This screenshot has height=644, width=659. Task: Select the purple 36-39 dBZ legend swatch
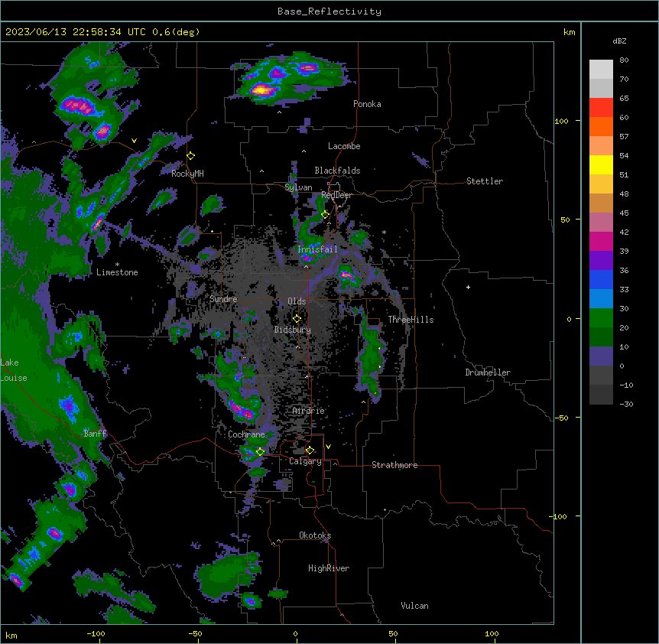[x=601, y=261]
